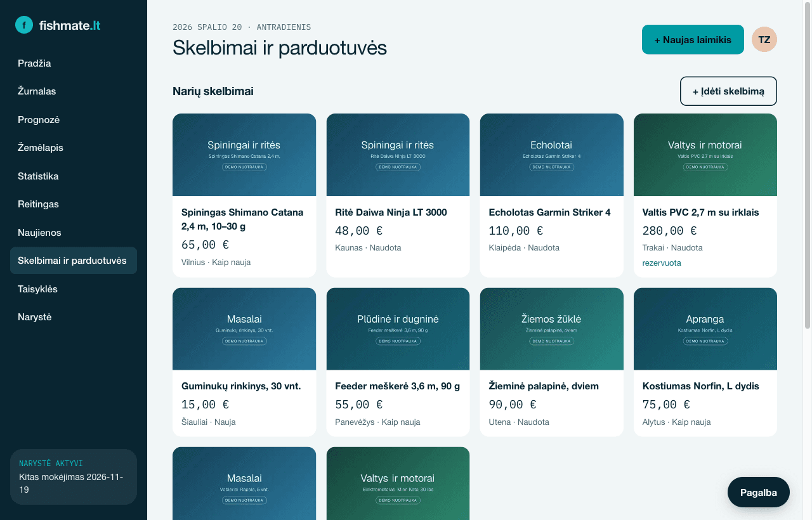Open the Vobleriai Rapala listing image
The width and height of the screenshot is (812, 520).
244,483
